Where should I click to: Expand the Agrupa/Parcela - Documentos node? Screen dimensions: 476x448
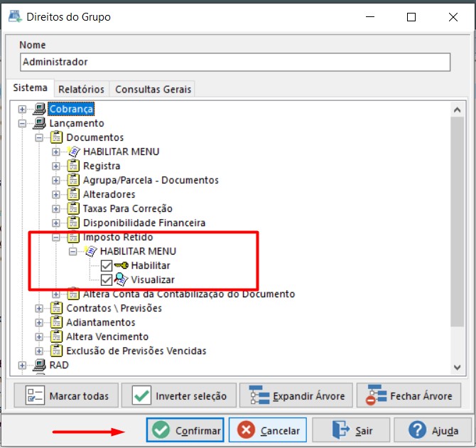tap(56, 180)
